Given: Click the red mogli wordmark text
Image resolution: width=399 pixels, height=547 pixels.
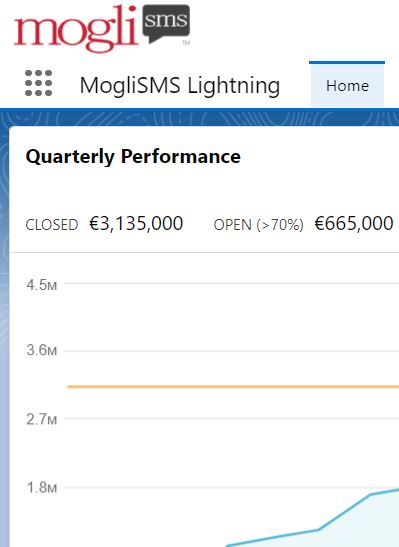Looking at the screenshot, I should [76, 29].
